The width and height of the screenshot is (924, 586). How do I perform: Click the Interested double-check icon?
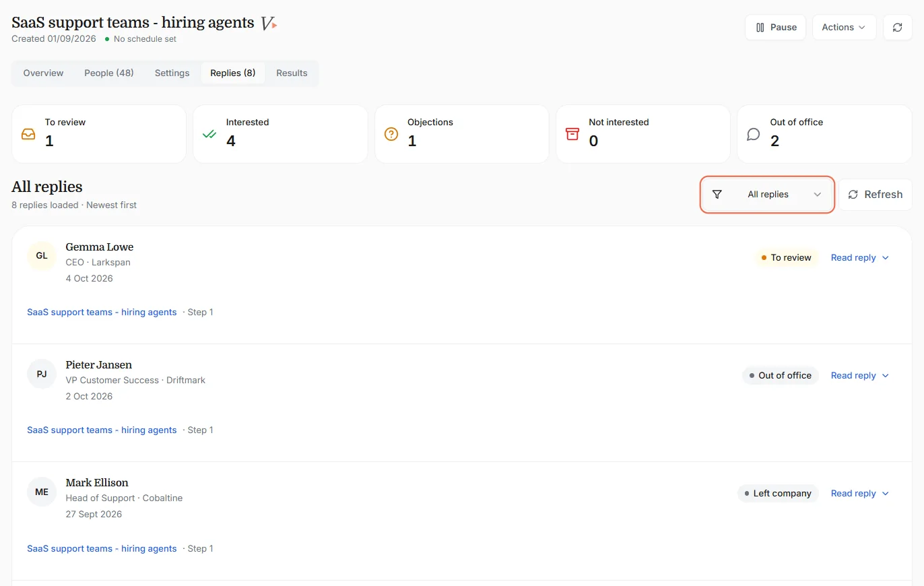click(209, 134)
